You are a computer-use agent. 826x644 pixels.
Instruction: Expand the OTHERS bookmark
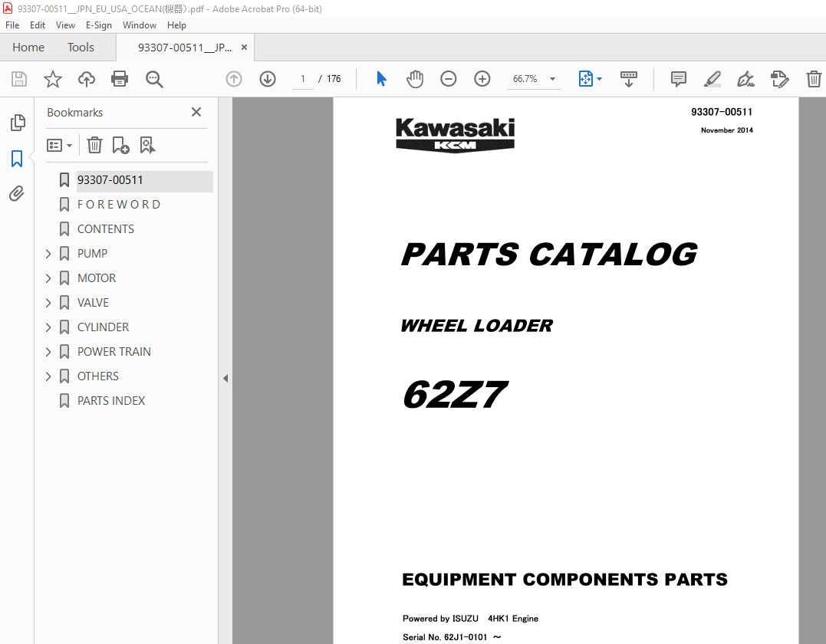[48, 376]
